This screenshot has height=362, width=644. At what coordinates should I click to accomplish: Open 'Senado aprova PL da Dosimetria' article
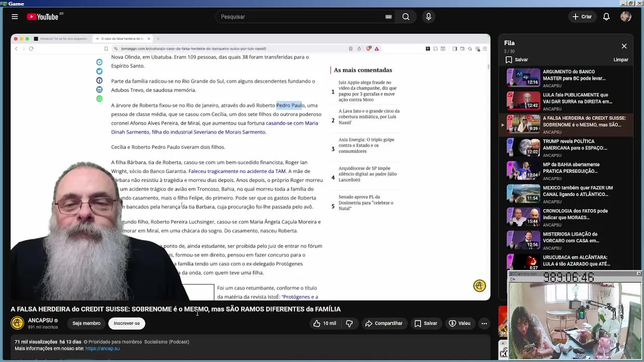366,203
